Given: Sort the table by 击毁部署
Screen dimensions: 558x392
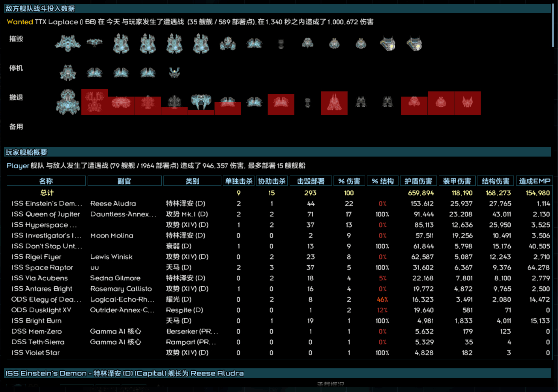Looking at the screenshot, I should (x=310, y=181).
